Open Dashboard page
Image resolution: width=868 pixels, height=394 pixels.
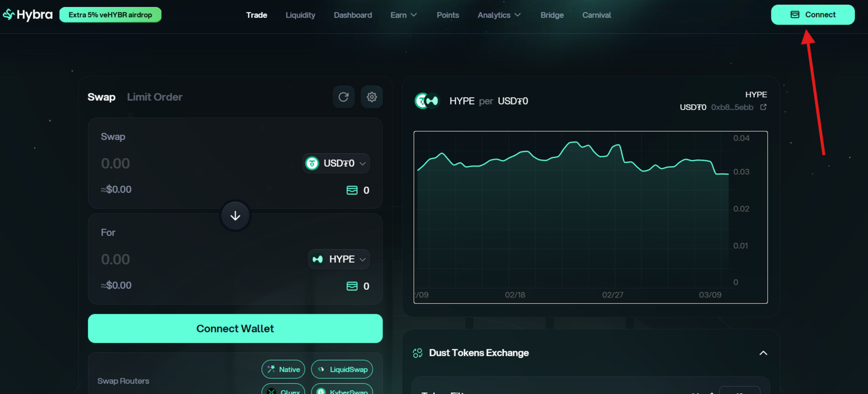pyautogui.click(x=353, y=15)
